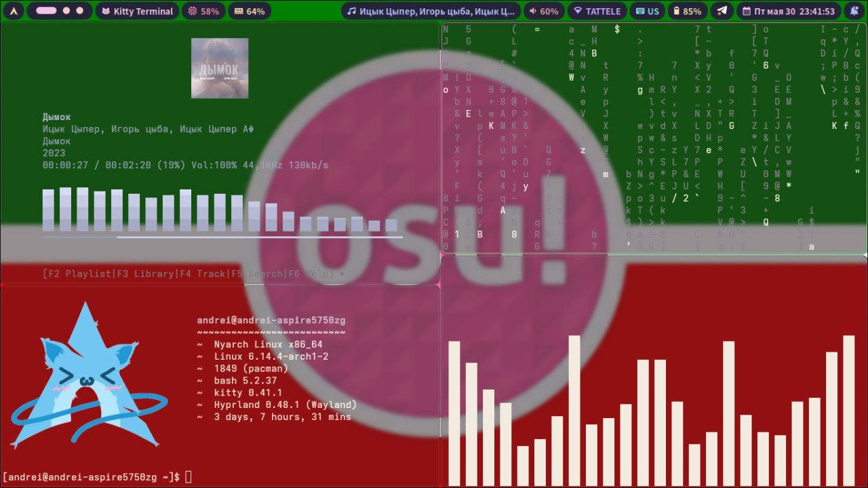Select the 1849 (pacman) packages line
This screenshot has width=868, height=488.
(x=251, y=369)
